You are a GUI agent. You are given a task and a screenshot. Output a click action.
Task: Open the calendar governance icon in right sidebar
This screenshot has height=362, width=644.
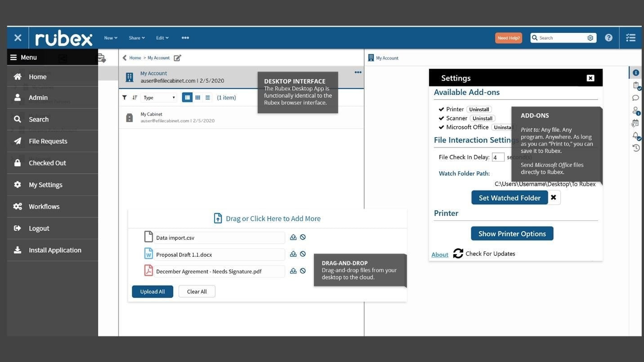635,123
